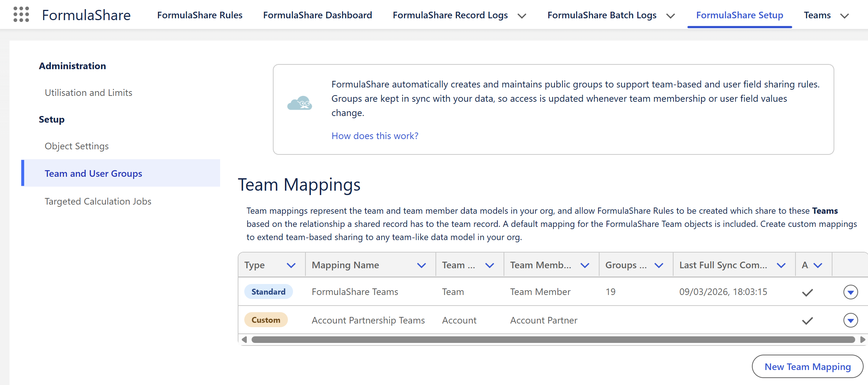This screenshot has width=868, height=385.
Task: Expand FormulaShare Batch Logs nav dropdown
Action: tap(671, 16)
